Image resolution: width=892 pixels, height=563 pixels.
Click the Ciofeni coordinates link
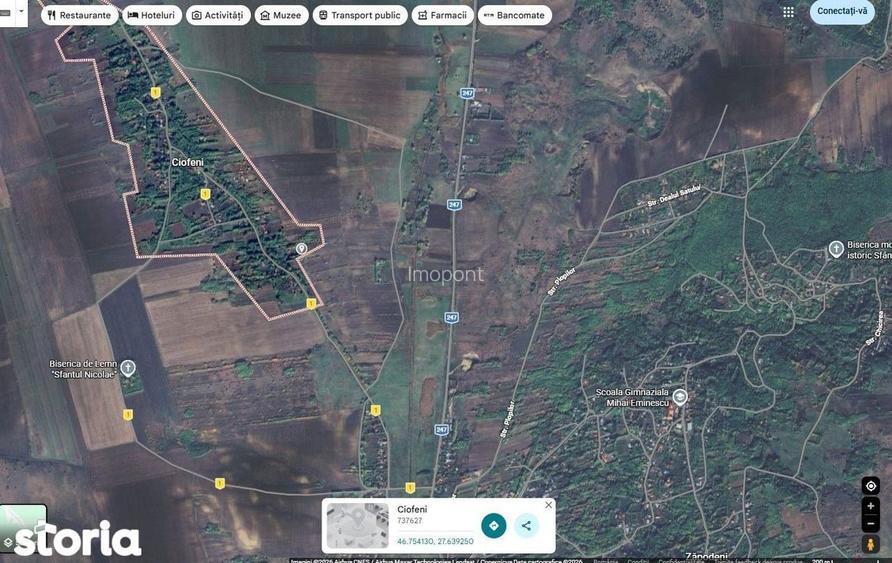pos(435,541)
